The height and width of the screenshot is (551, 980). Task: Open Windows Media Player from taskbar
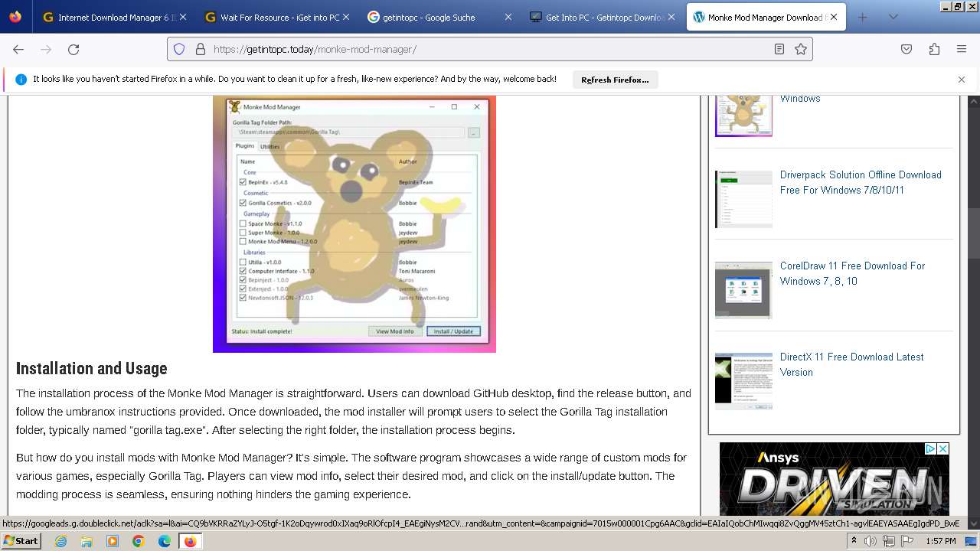pos(113,541)
